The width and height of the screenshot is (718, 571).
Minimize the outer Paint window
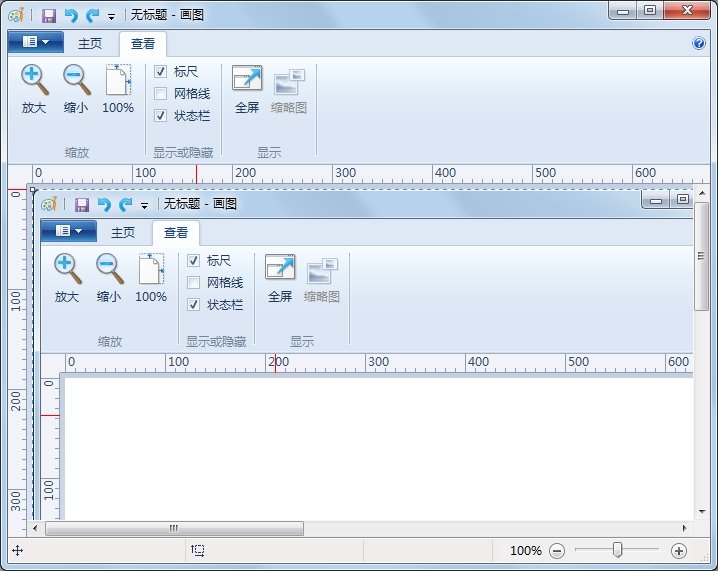[623, 11]
